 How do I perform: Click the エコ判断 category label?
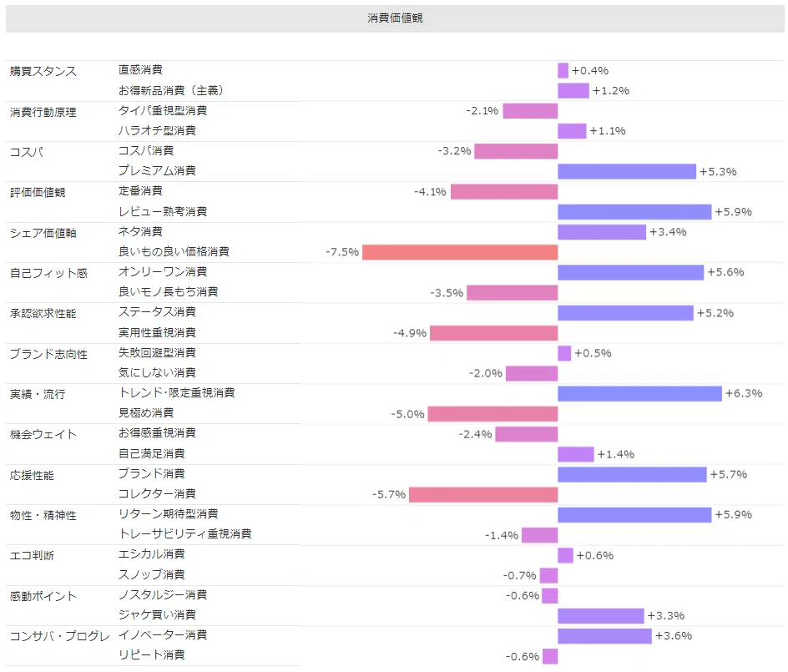pos(32,555)
